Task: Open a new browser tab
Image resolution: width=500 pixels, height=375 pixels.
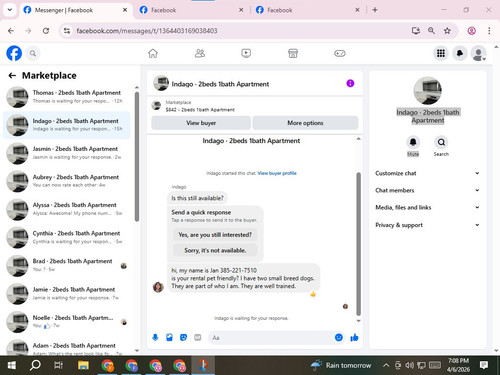Action: [375, 10]
